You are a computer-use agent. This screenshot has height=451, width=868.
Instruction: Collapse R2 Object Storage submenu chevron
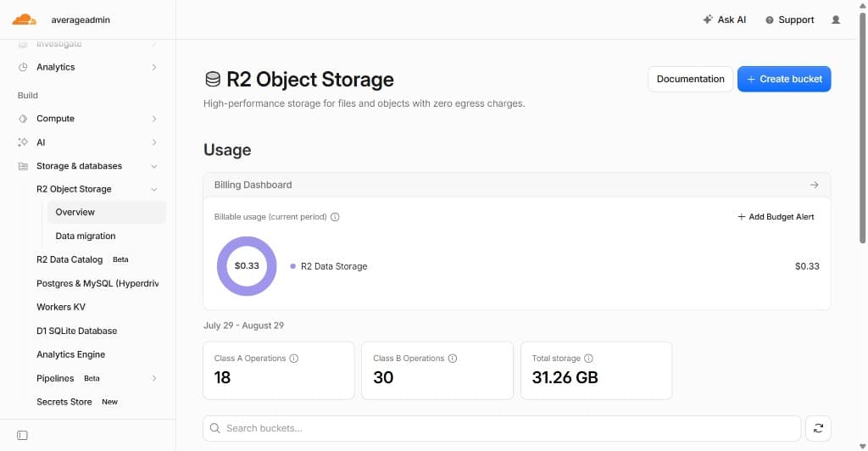154,190
